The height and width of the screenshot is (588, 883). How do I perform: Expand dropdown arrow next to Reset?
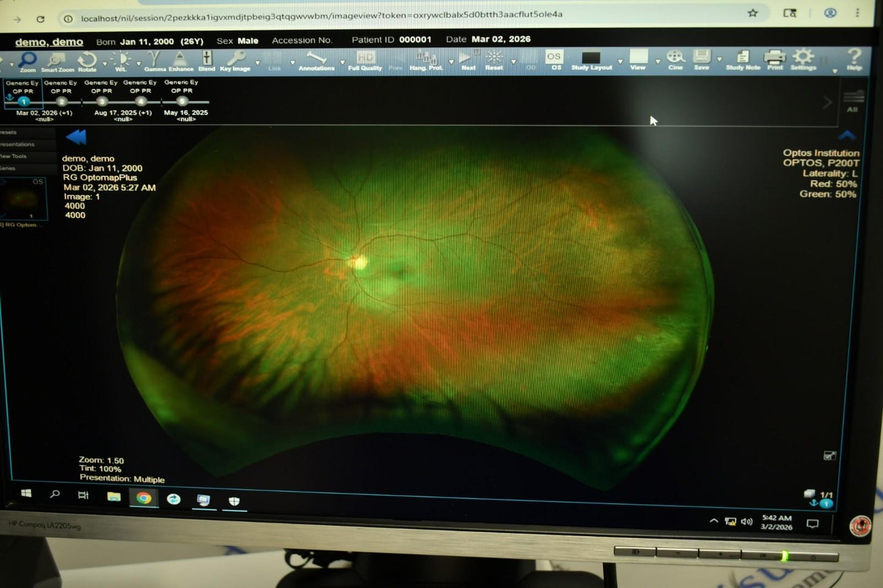(513, 62)
